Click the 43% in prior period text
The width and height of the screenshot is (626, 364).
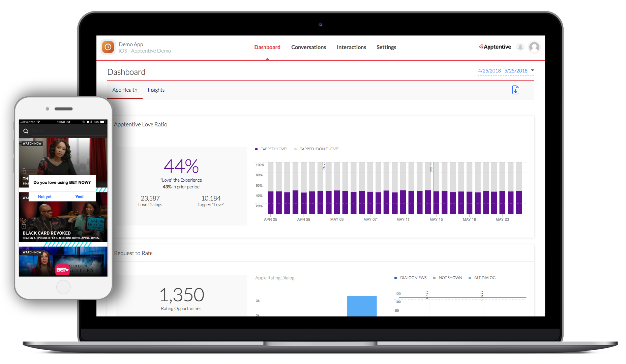[181, 187]
